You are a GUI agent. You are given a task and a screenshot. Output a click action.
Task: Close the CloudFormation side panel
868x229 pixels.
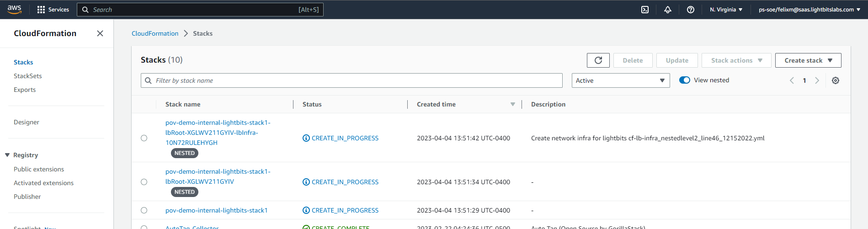point(100,33)
